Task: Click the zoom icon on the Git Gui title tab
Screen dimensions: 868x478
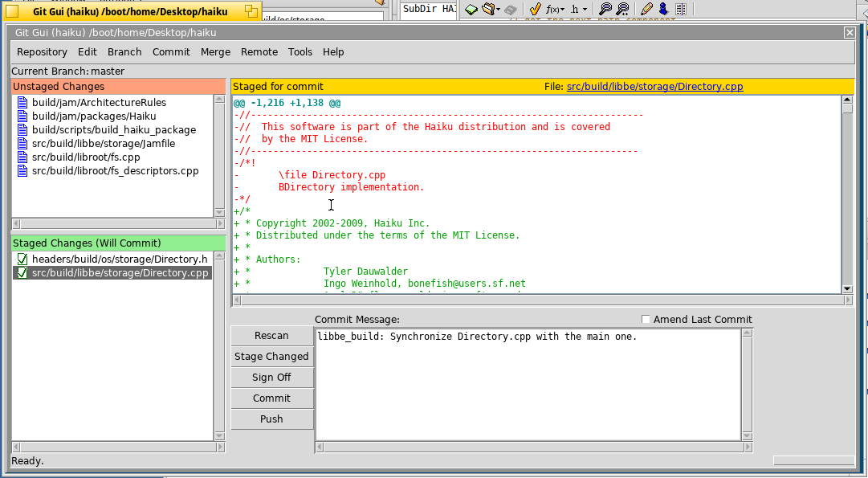Action: point(251,11)
